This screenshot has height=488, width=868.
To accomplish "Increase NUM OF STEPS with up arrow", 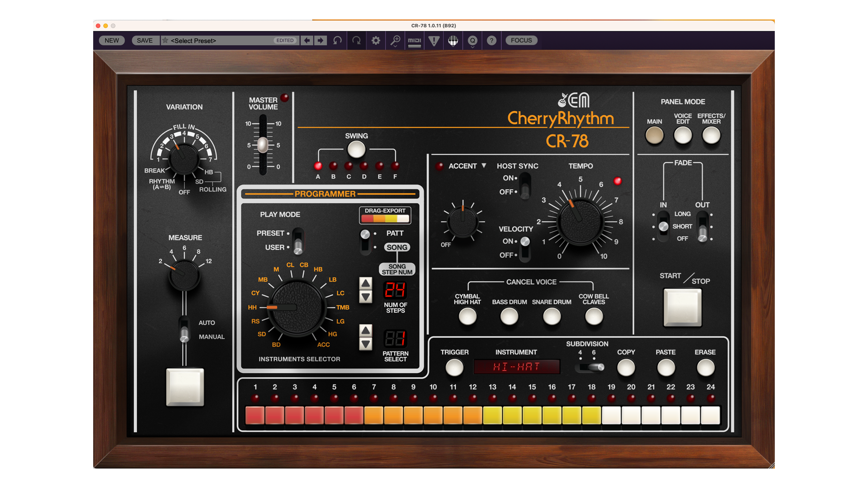I will (x=366, y=283).
